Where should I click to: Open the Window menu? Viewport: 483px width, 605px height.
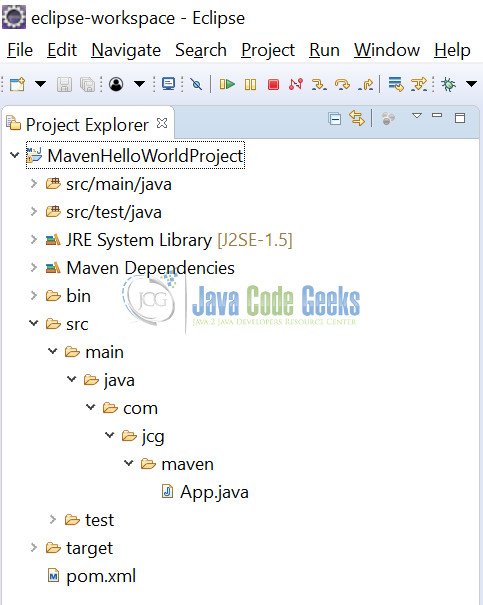[387, 50]
